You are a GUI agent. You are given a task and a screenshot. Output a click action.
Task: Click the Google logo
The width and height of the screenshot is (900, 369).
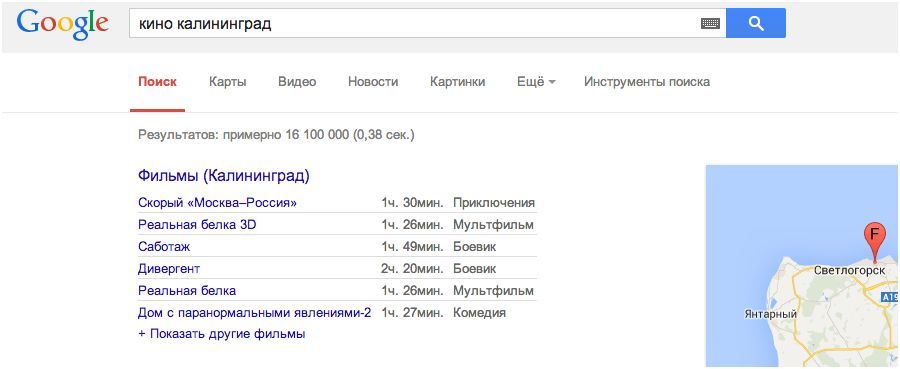[63, 25]
